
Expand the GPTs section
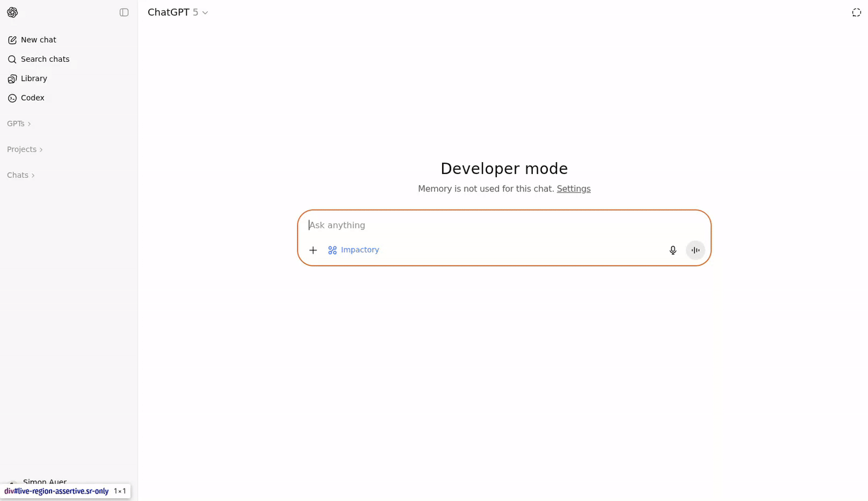point(19,124)
